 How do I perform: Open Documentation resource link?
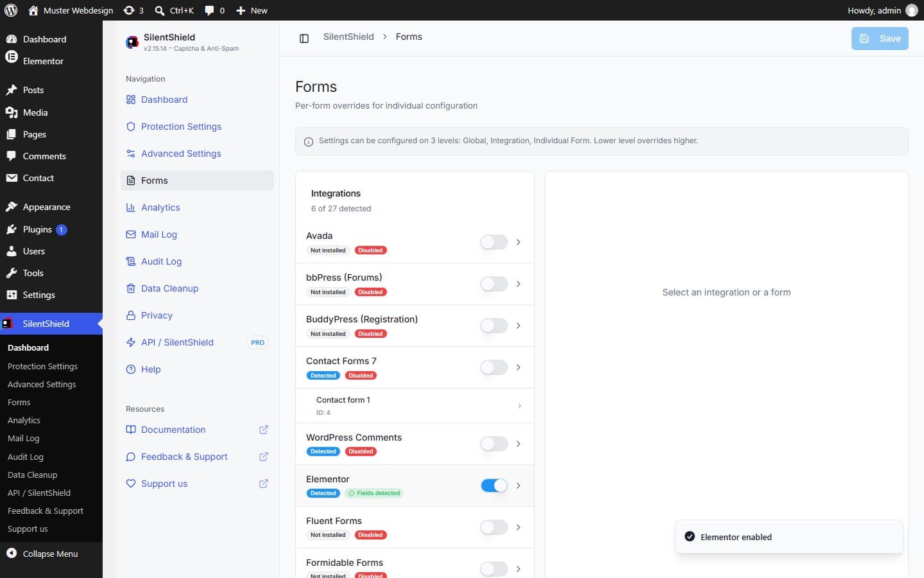coord(197,430)
